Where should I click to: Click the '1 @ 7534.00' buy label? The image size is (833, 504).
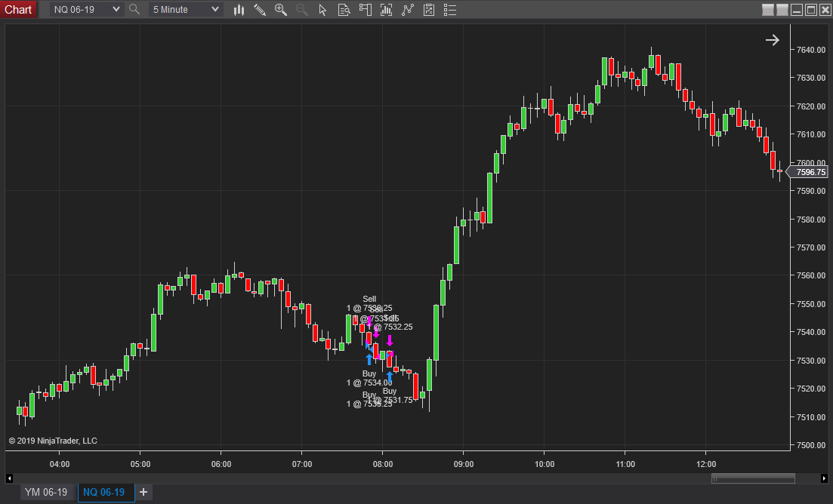click(x=369, y=383)
